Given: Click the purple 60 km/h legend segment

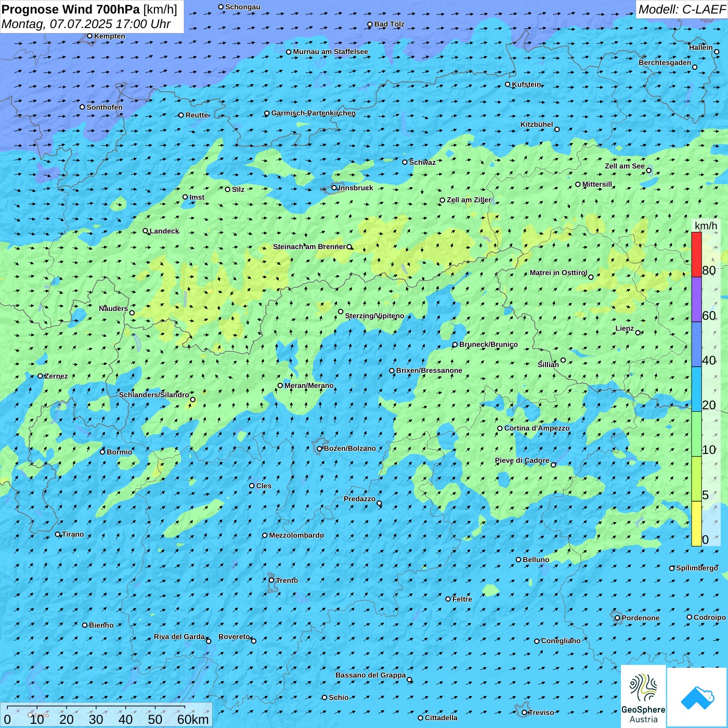Looking at the screenshot, I should 696,300.
